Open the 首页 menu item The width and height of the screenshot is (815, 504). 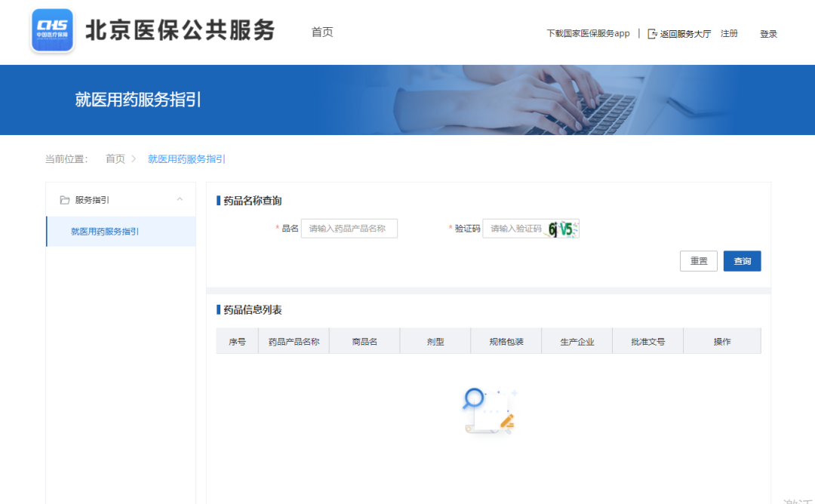(321, 32)
